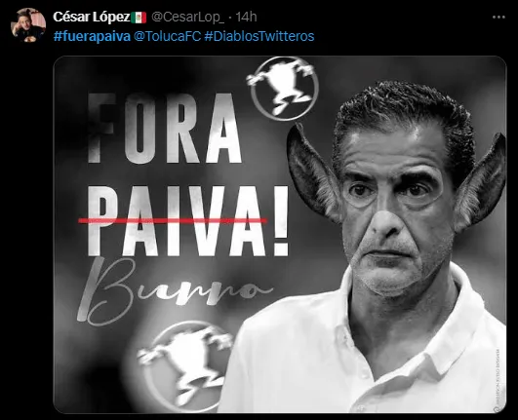
Task: Click the red strikethrough line
Action: click(x=173, y=220)
